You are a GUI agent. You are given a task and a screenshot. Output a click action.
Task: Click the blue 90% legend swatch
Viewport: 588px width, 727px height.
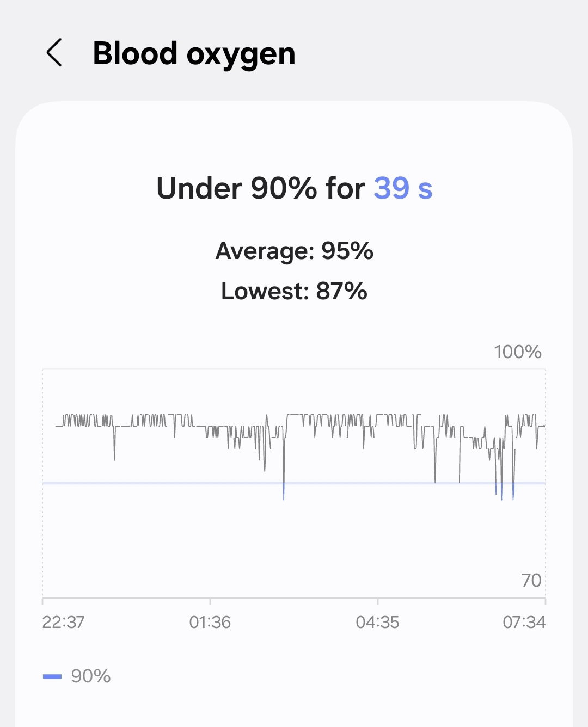click(52, 676)
